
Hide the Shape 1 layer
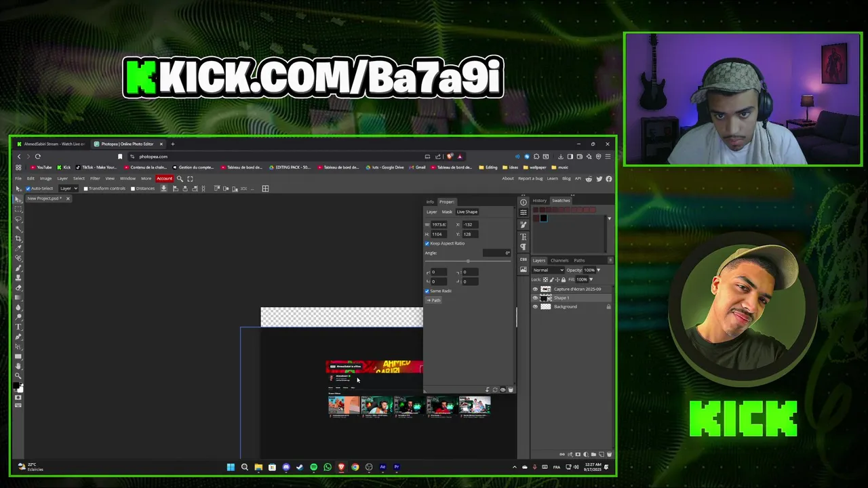[535, 298]
